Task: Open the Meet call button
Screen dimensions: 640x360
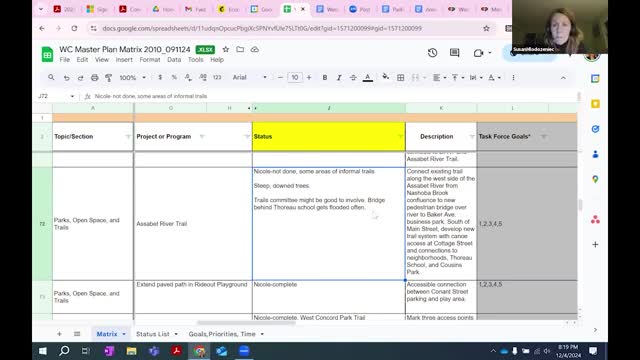Action: coord(481,53)
